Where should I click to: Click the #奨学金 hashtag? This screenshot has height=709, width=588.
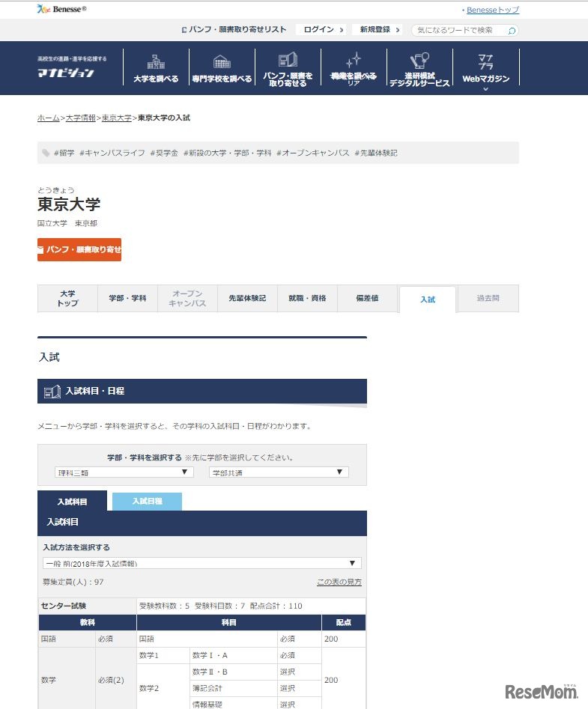[x=164, y=153]
